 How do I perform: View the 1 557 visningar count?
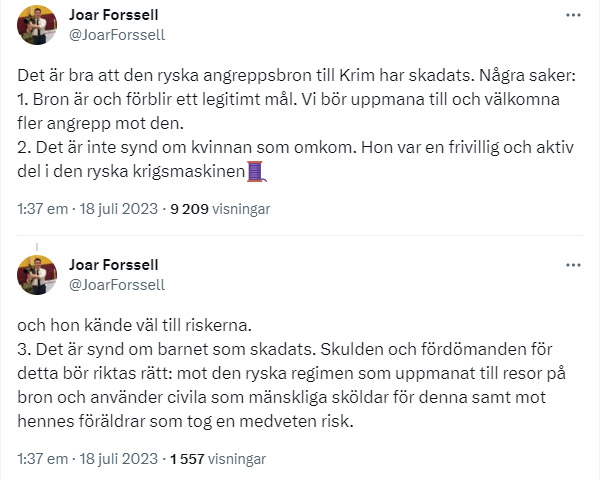(217, 460)
